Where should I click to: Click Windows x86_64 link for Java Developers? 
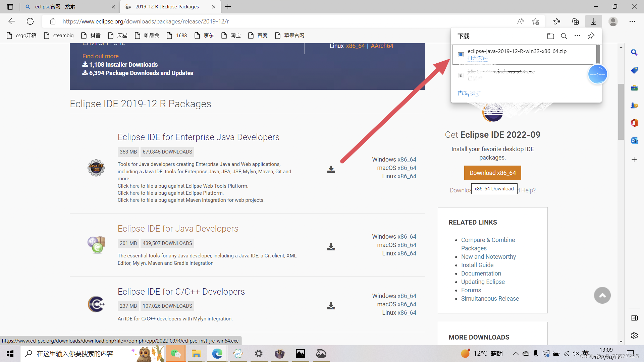[407, 237]
